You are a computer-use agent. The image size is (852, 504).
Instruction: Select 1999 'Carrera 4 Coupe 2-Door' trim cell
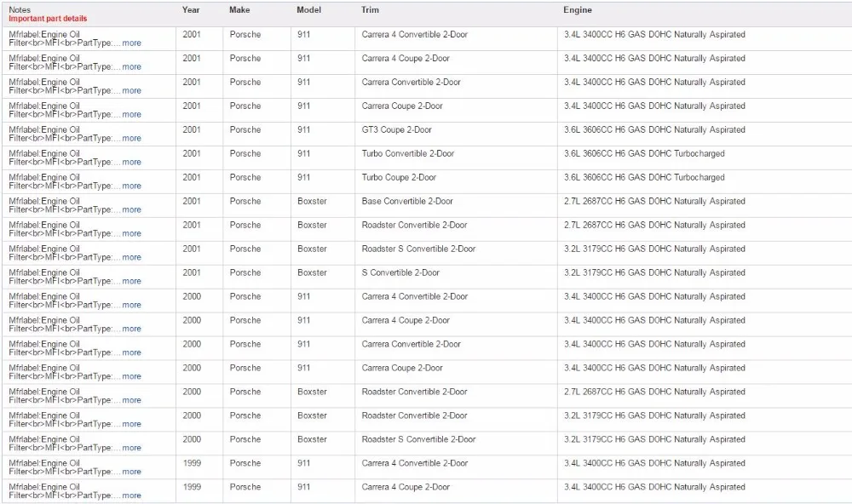(x=406, y=487)
